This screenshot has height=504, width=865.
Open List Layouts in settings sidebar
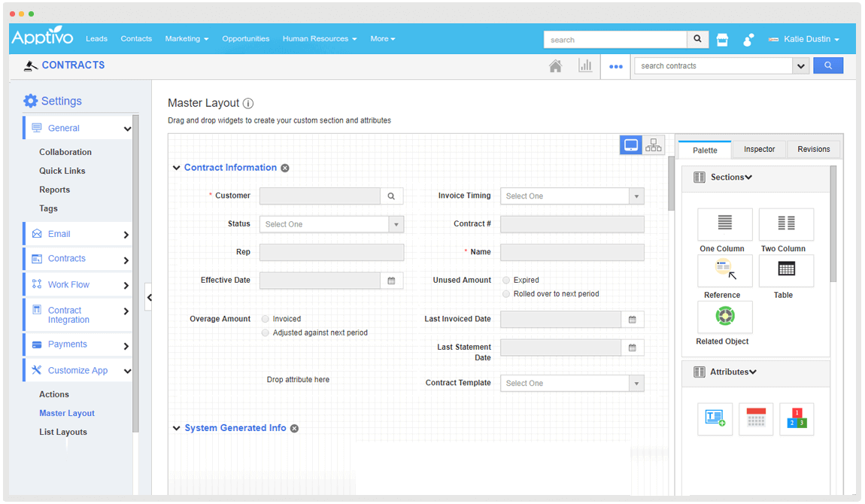coord(63,433)
